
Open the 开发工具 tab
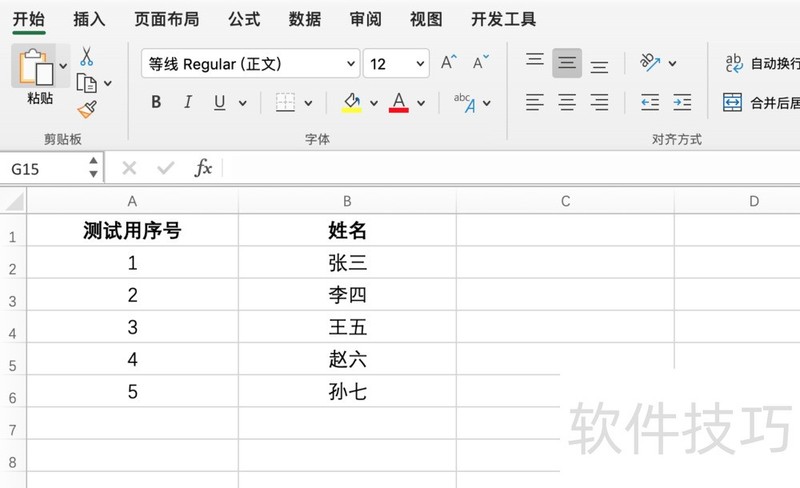coord(503,19)
